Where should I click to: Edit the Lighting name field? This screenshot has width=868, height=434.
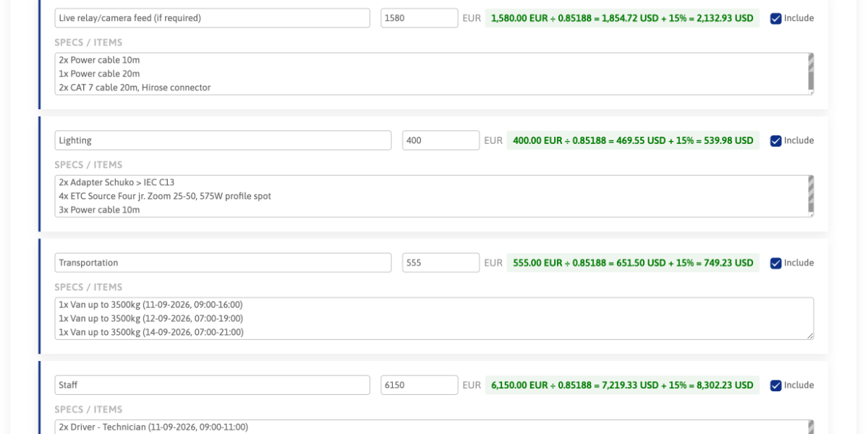coord(223,140)
